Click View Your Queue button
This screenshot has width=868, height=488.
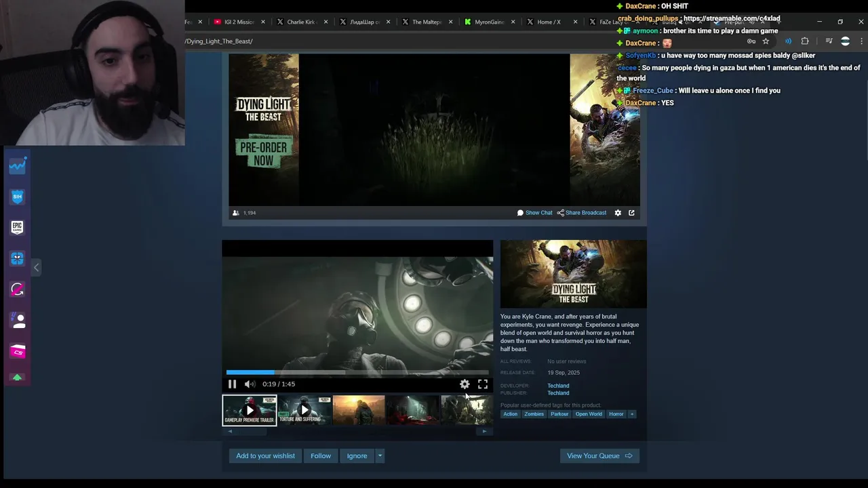point(599,456)
